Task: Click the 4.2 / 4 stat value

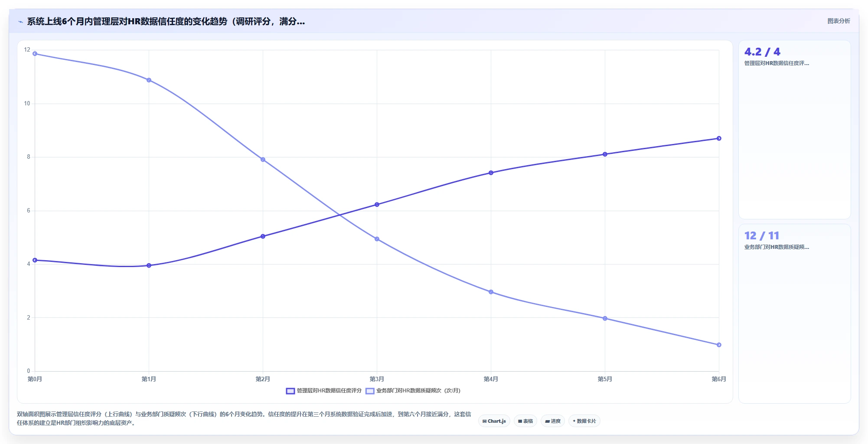Action: click(x=762, y=52)
